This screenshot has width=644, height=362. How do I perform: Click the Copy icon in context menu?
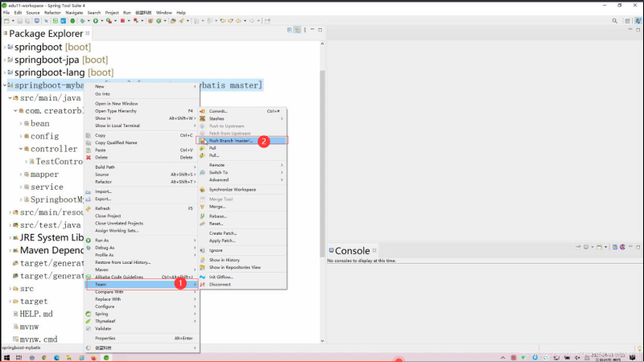pyautogui.click(x=89, y=135)
